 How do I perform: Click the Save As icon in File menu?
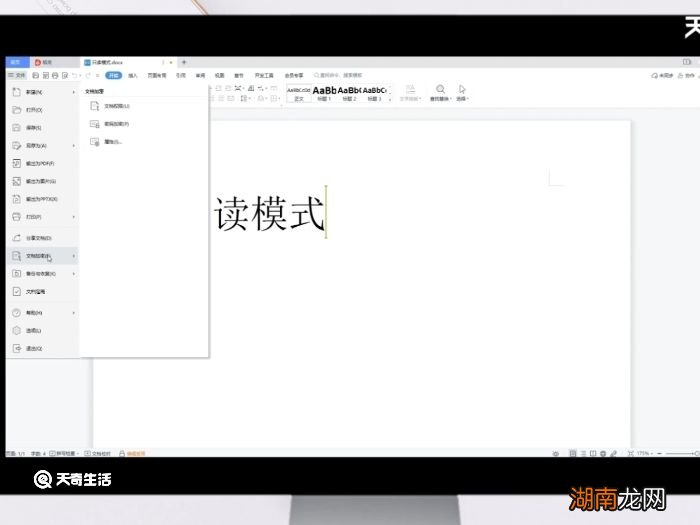pyautogui.click(x=17, y=146)
